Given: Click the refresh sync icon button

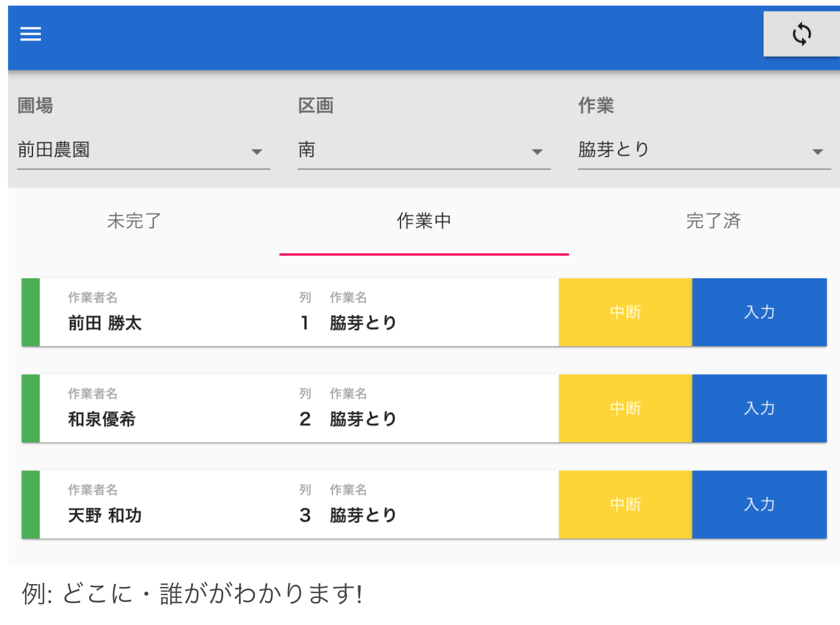Looking at the screenshot, I should click(801, 34).
